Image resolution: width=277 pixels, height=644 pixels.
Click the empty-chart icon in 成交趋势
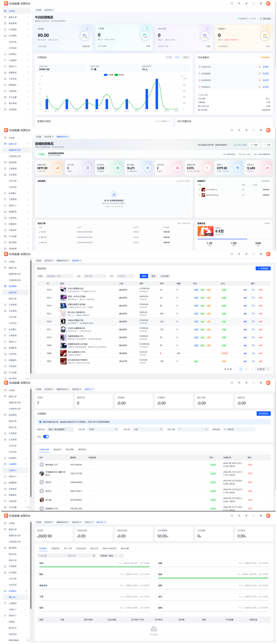(x=114, y=194)
